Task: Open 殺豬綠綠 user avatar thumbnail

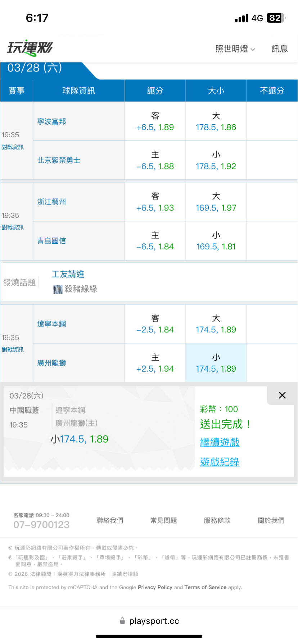Action: 58,289
